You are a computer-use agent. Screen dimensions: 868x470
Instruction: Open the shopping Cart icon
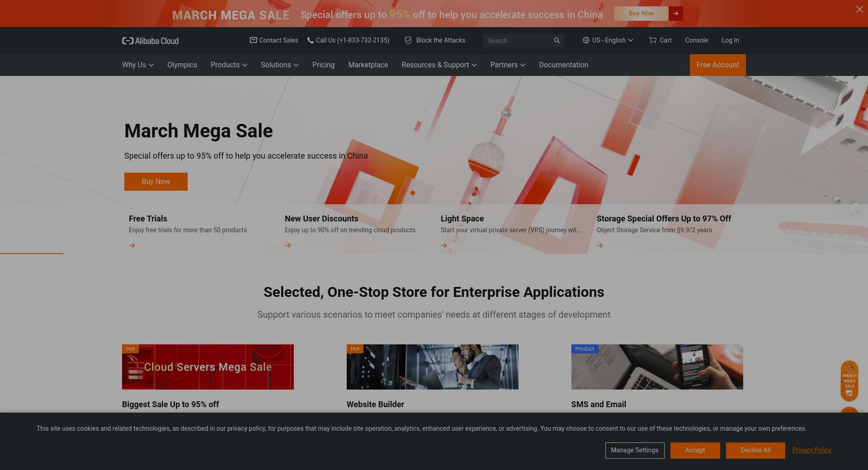point(652,40)
